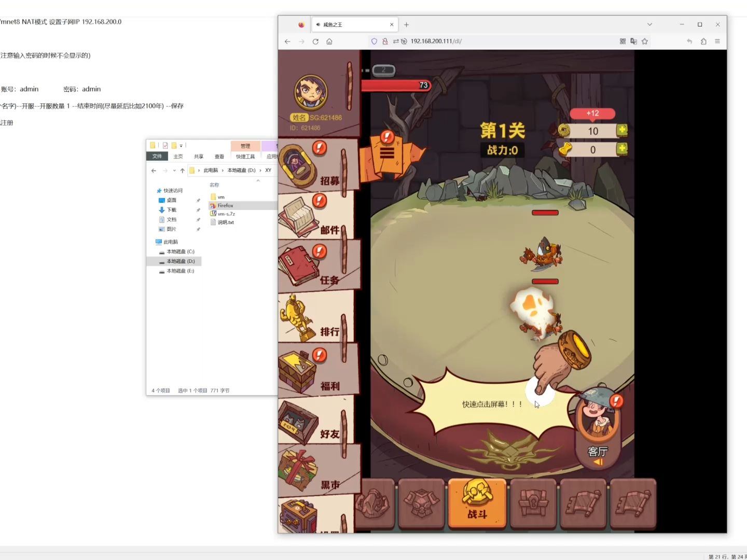Click the 管理 contextual tab header
This screenshot has height=560, width=747.
(245, 146)
